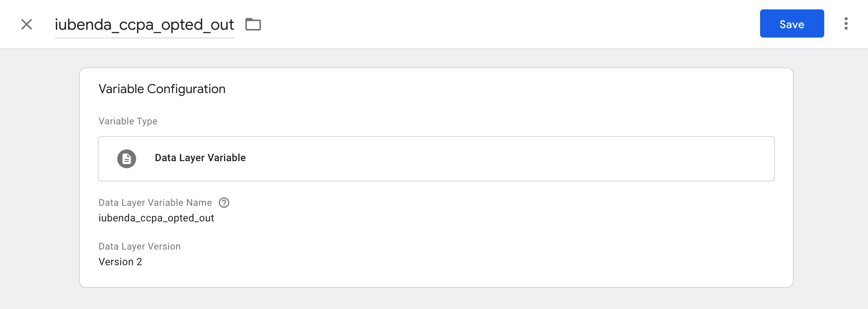This screenshot has width=868, height=309.
Task: Rename variable via the iubenda_ccpa_opted_out title field
Action: point(144,25)
